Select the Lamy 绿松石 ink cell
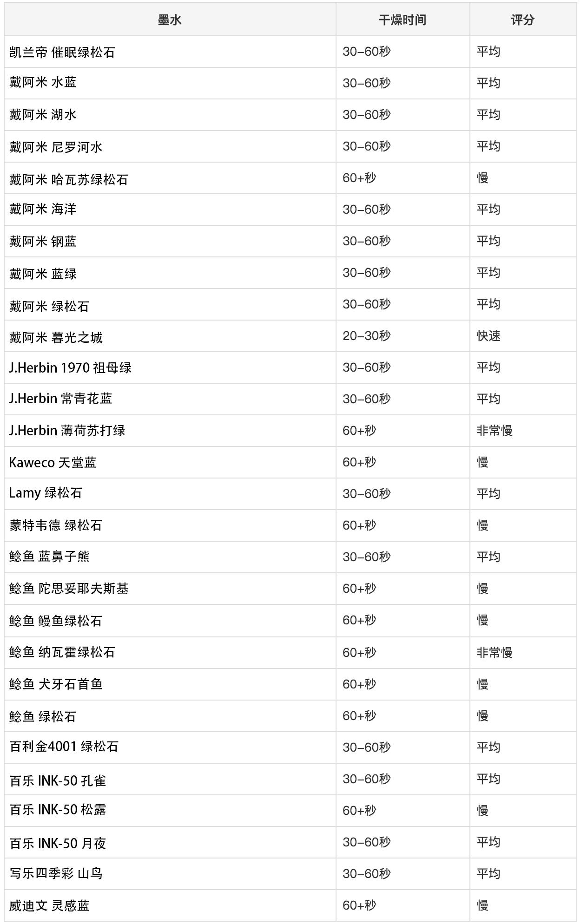This screenshot has width=581, height=924. (46, 493)
